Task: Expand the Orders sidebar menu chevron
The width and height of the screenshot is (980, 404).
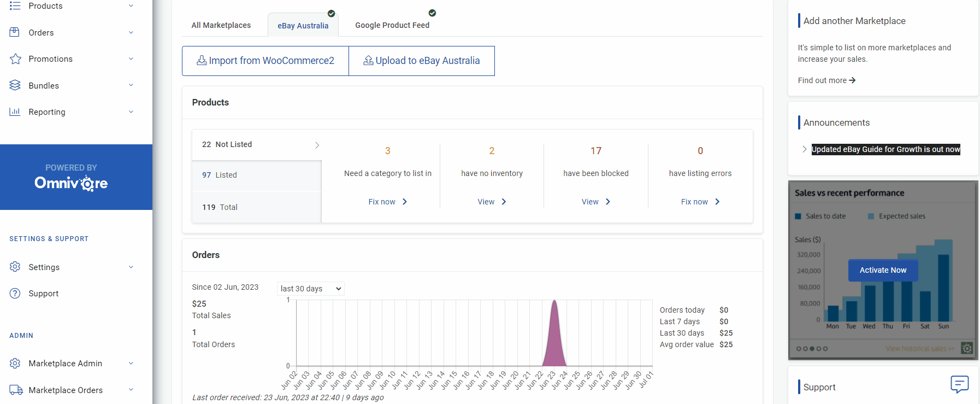Action: [x=131, y=32]
